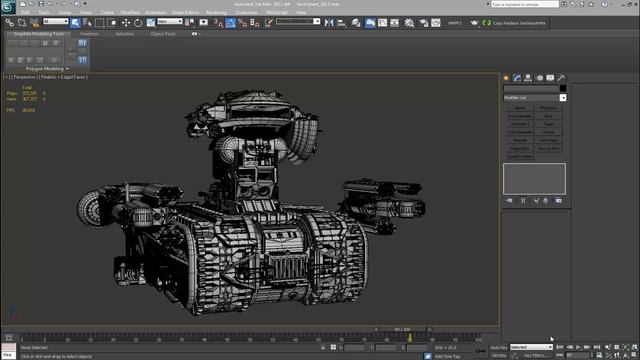Open the Edit menu
This screenshot has width=640, height=360.
coord(25,13)
